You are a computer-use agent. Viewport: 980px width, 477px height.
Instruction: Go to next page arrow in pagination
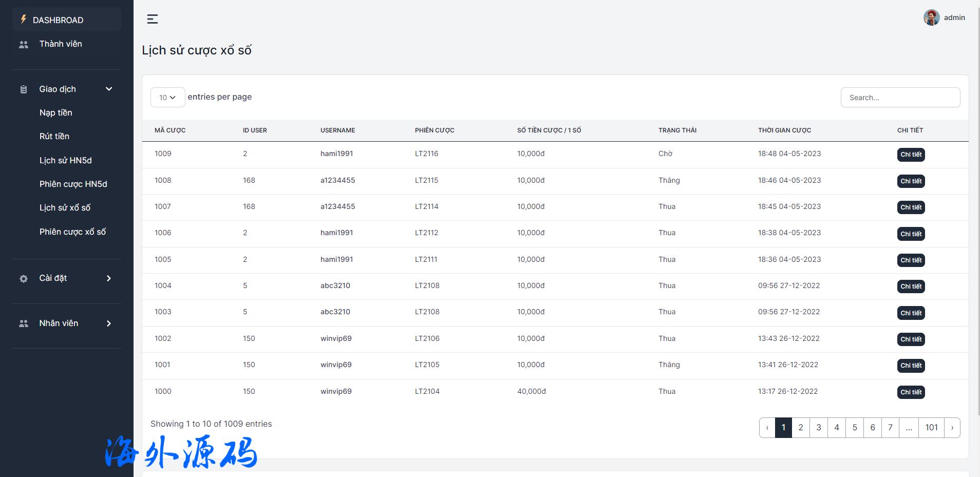(952, 428)
